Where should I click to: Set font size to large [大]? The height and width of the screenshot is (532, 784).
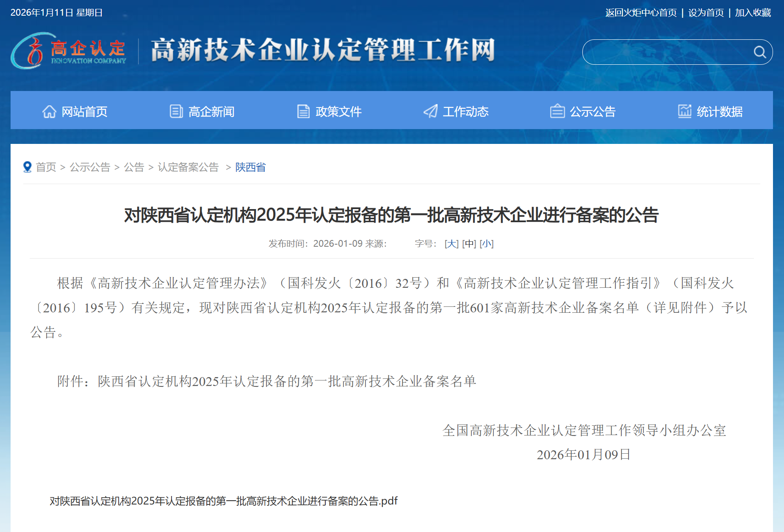click(452, 244)
